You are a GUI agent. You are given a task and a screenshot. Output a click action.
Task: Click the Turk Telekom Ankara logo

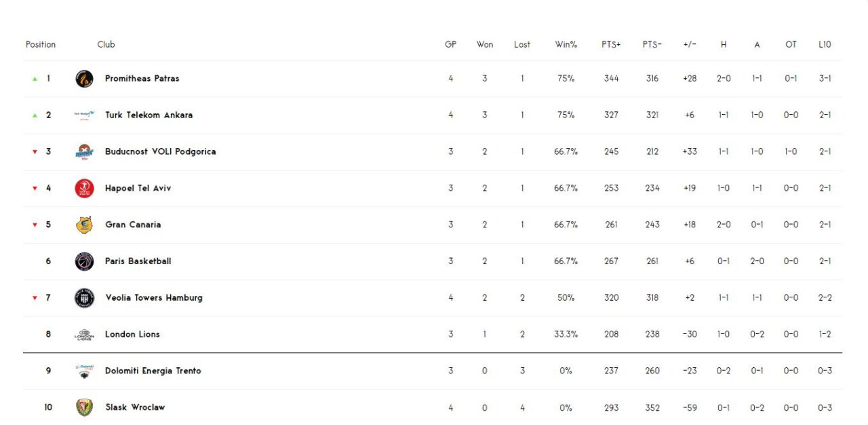pyautogui.click(x=84, y=115)
